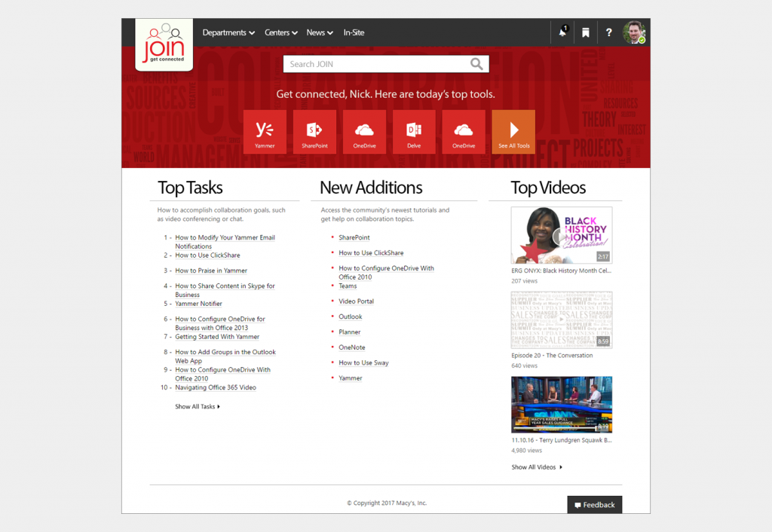Click Copyright 2017 Macy's, Inc. text
This screenshot has height=532, width=772.
[387, 503]
